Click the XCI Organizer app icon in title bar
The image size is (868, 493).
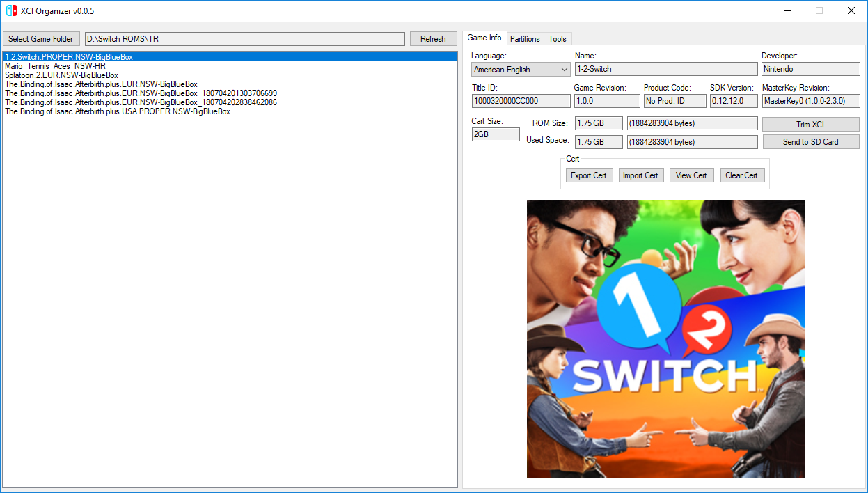pos(12,10)
